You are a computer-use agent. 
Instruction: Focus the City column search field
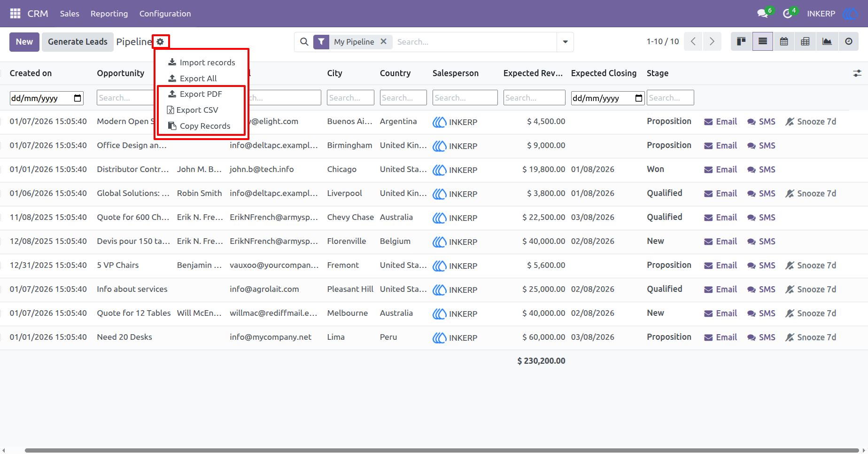tap(350, 98)
